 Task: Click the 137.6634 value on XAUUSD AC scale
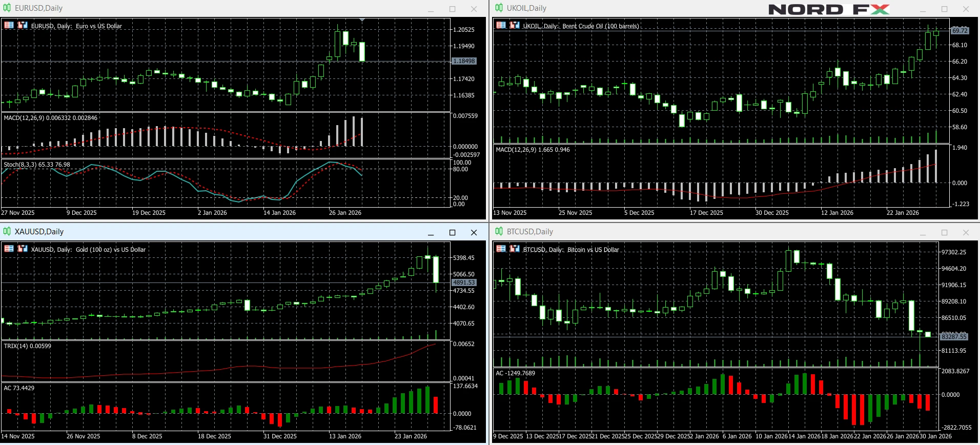pos(465,386)
